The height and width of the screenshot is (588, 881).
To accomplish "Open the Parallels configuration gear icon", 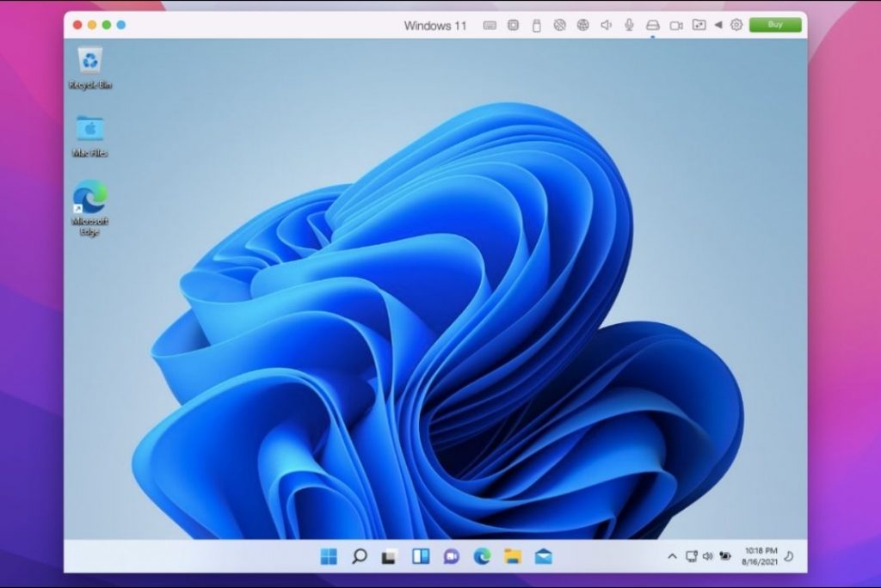I will click(736, 26).
